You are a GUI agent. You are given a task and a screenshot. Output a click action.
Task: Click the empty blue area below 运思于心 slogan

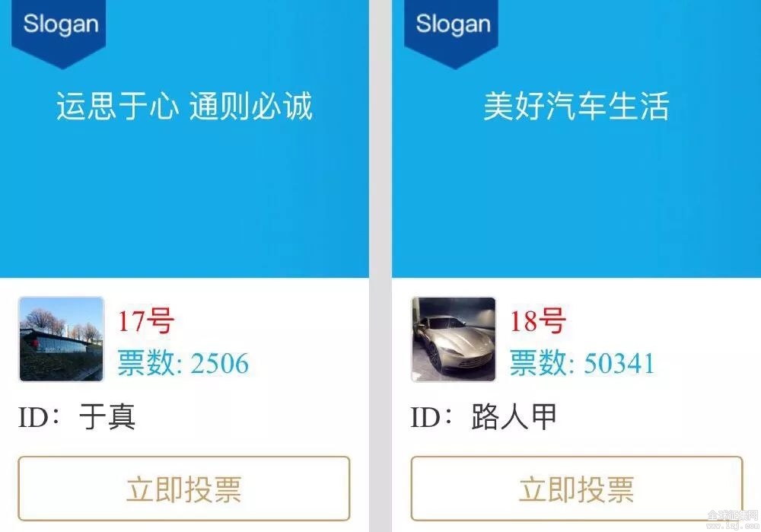[184, 199]
